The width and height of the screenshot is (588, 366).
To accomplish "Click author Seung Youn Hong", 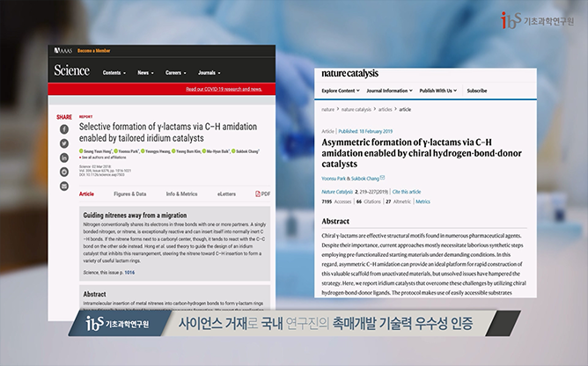I will 96,151.
